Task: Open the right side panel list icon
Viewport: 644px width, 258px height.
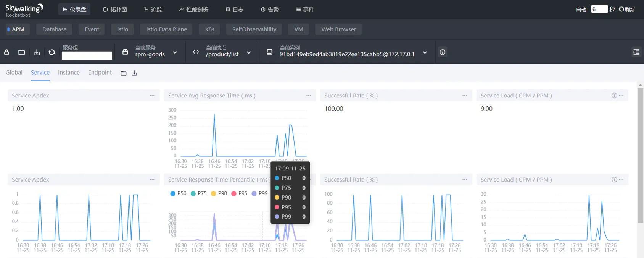Action: (636, 52)
